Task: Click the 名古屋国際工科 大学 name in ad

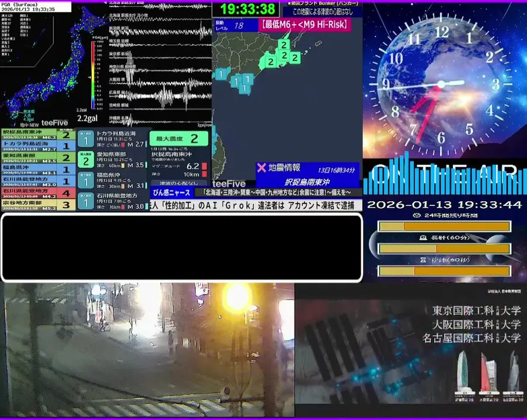Action: click(x=472, y=338)
